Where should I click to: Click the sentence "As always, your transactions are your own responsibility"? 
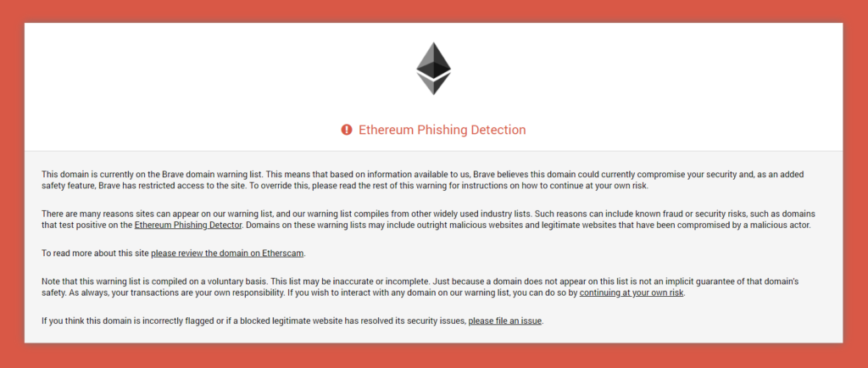(x=177, y=293)
